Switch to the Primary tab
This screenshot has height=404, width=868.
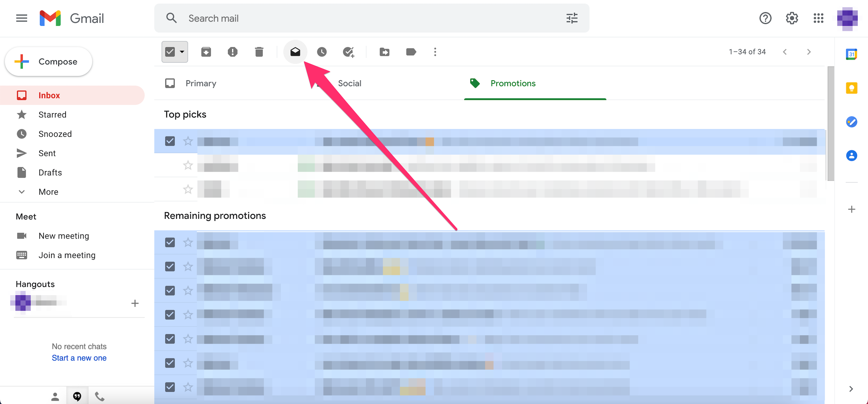(201, 83)
